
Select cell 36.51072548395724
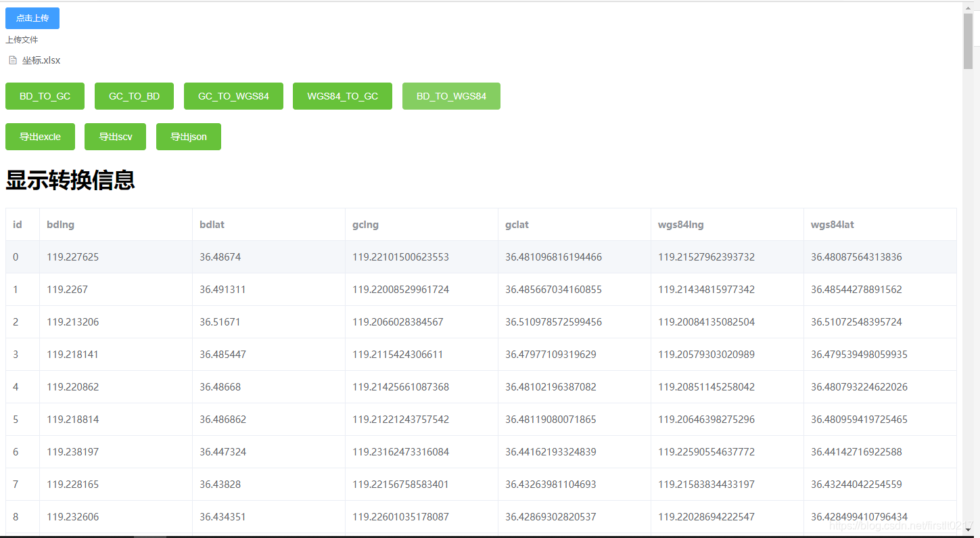click(881, 322)
